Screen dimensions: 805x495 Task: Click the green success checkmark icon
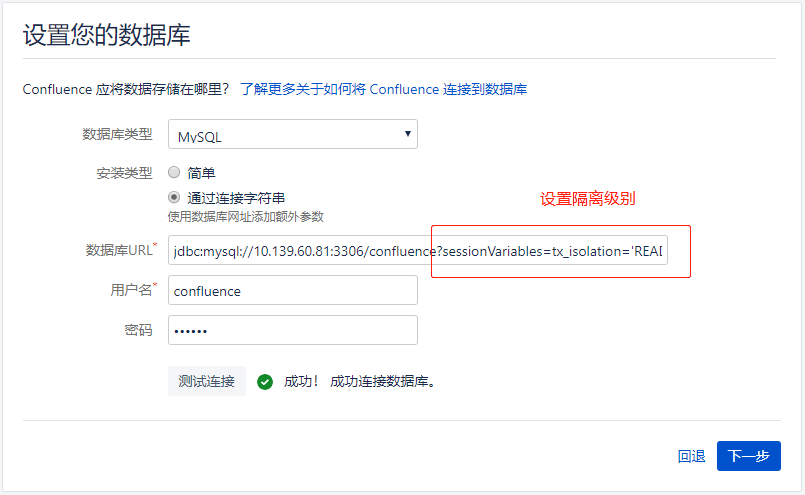[265, 381]
